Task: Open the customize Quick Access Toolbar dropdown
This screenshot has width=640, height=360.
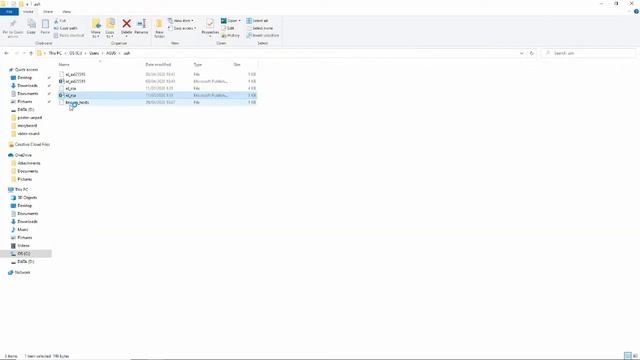Action: 27,4
